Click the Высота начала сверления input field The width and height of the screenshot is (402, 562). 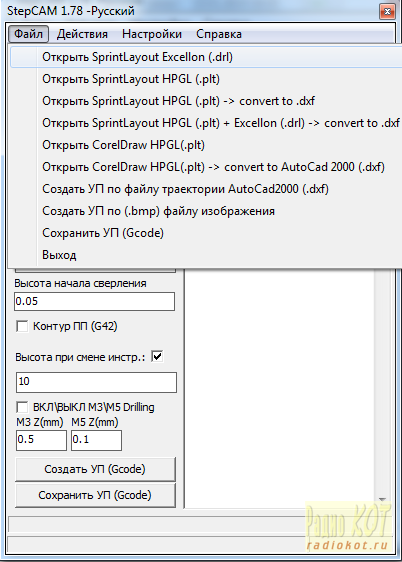95,301
